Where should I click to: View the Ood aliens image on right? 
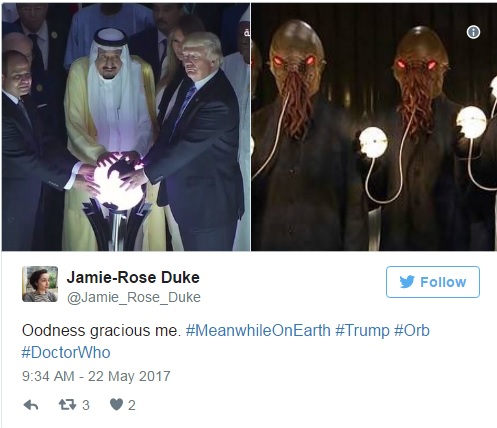click(374, 127)
